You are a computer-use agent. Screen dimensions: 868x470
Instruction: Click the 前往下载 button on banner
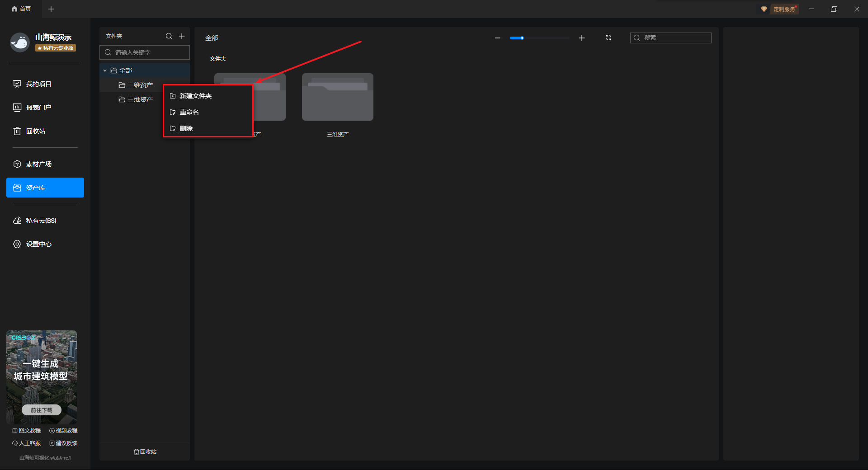[42, 410]
